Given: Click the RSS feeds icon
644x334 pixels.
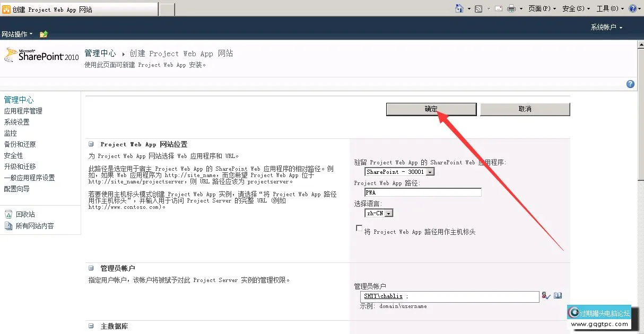Looking at the screenshot, I should 478,8.
